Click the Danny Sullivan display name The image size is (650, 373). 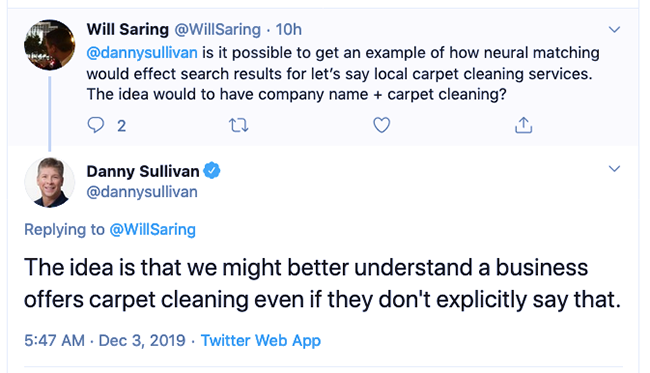click(143, 171)
